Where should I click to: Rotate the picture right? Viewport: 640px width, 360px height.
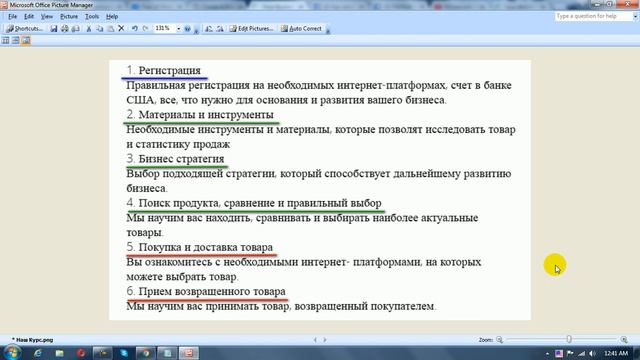[220, 29]
